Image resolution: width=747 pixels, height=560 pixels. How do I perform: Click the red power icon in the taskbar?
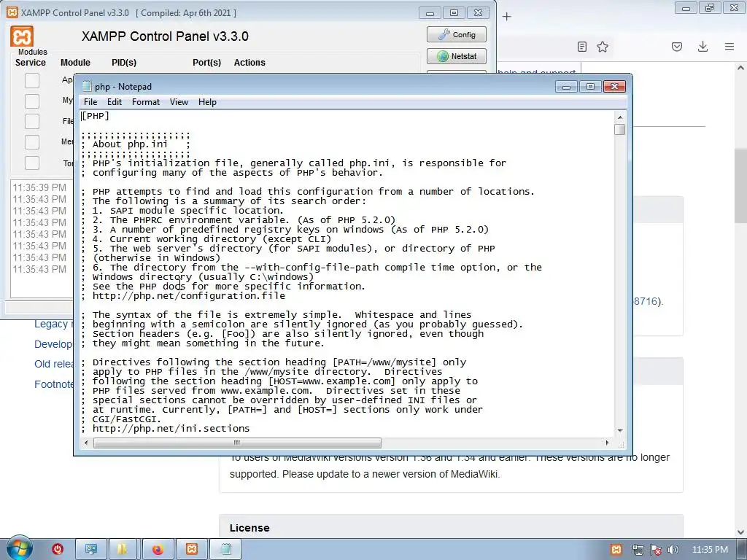click(x=58, y=549)
